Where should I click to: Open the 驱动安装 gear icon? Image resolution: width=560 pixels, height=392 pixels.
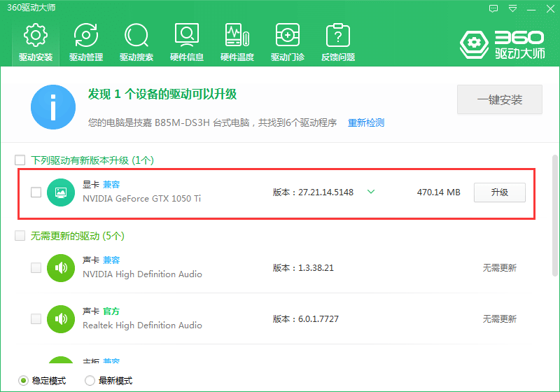[x=36, y=35]
